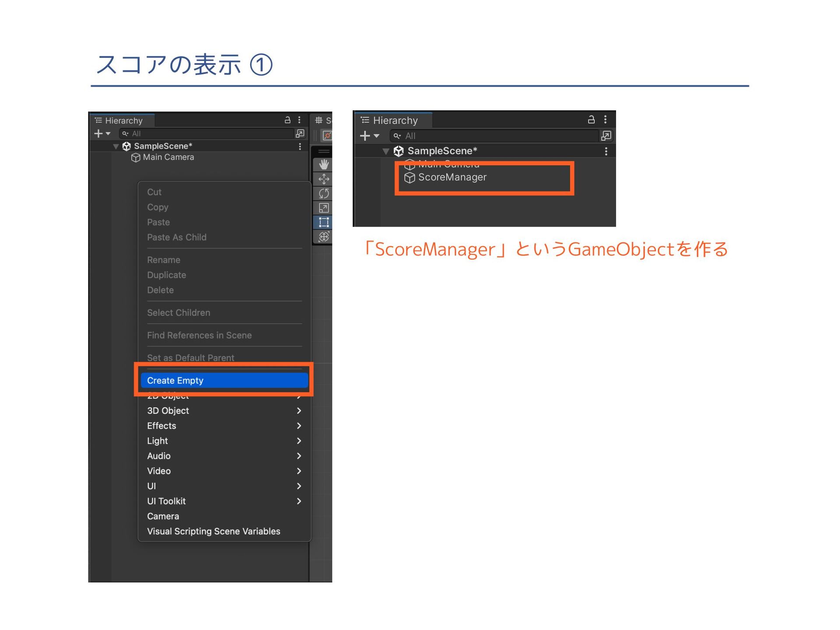Viewport: 840px width, 630px height.
Task: Select the Hand tool in scene toolbar
Action: click(324, 164)
